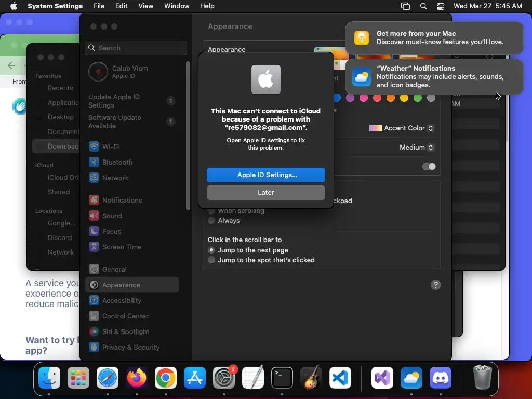Open the File menu

pos(99,6)
